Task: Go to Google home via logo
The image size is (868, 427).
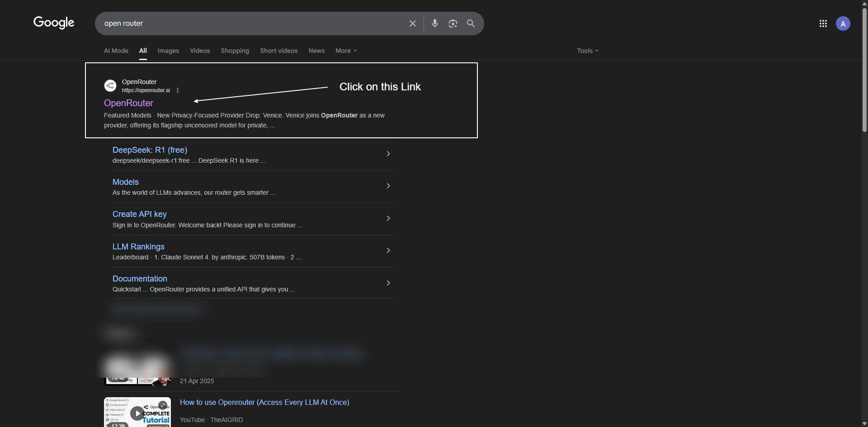Action: [54, 23]
